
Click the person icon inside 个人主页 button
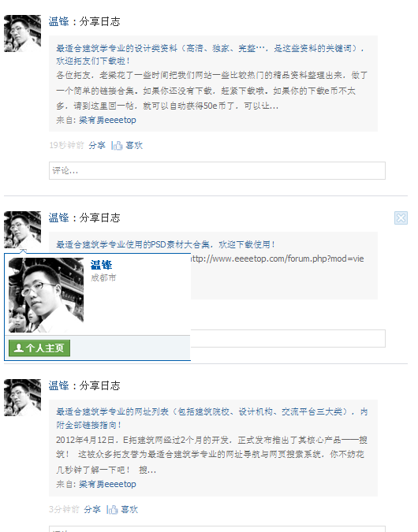point(19,348)
